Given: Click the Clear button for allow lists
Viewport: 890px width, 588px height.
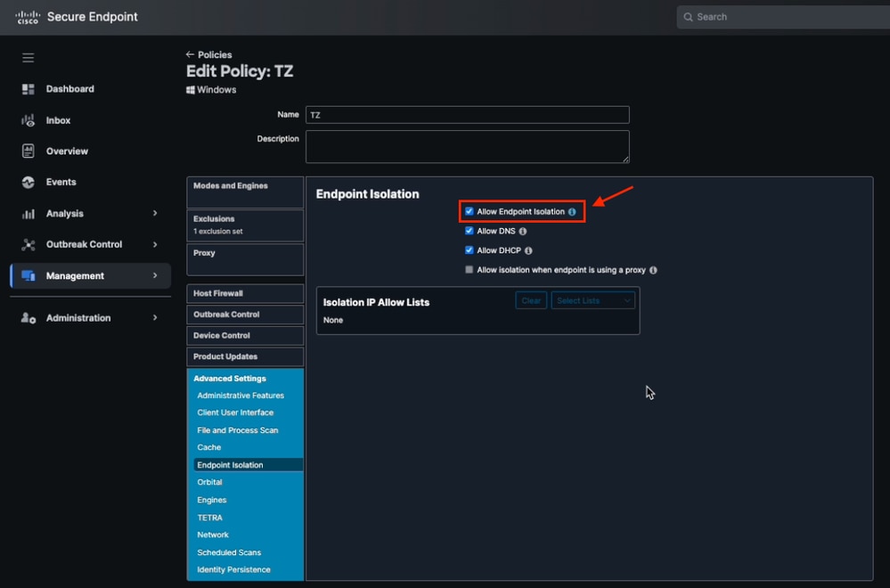Looking at the screenshot, I should (531, 301).
